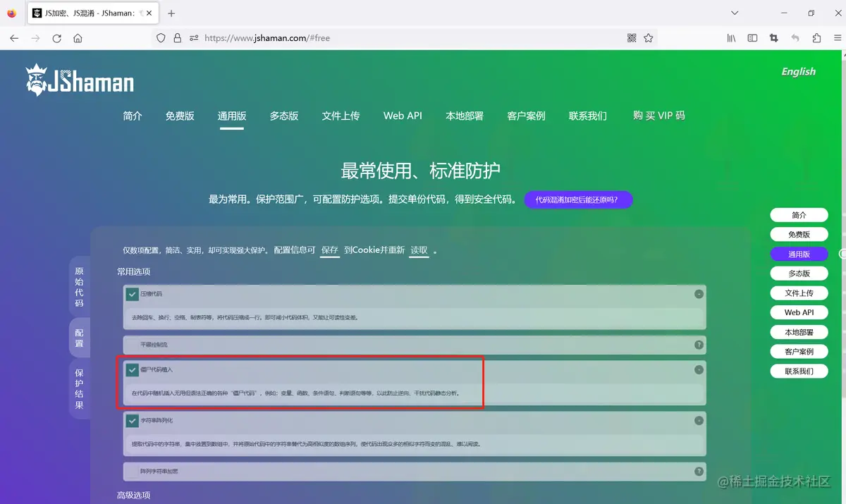The height and width of the screenshot is (504, 846).
Task: Click the 联系我们 pill in the right sidebar
Action: click(x=799, y=371)
